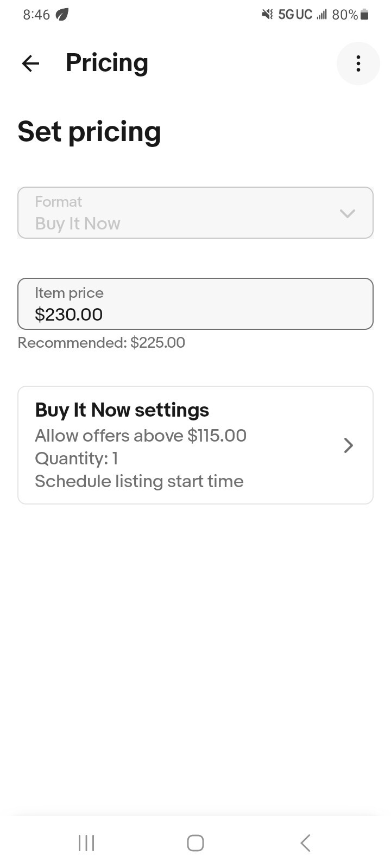Image resolution: width=391 pixels, height=868 pixels.
Task: Tap the Android recent apps icon
Action: pyautogui.click(x=86, y=843)
